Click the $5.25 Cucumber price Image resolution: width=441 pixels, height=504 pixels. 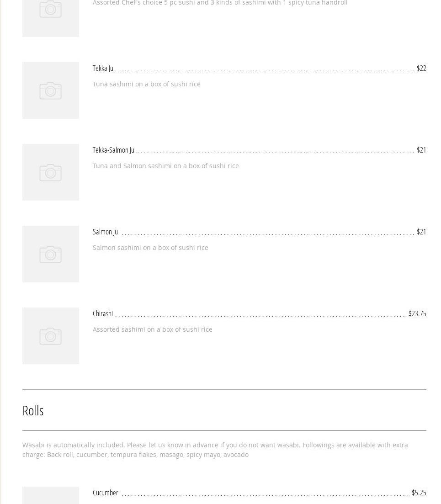click(x=419, y=493)
